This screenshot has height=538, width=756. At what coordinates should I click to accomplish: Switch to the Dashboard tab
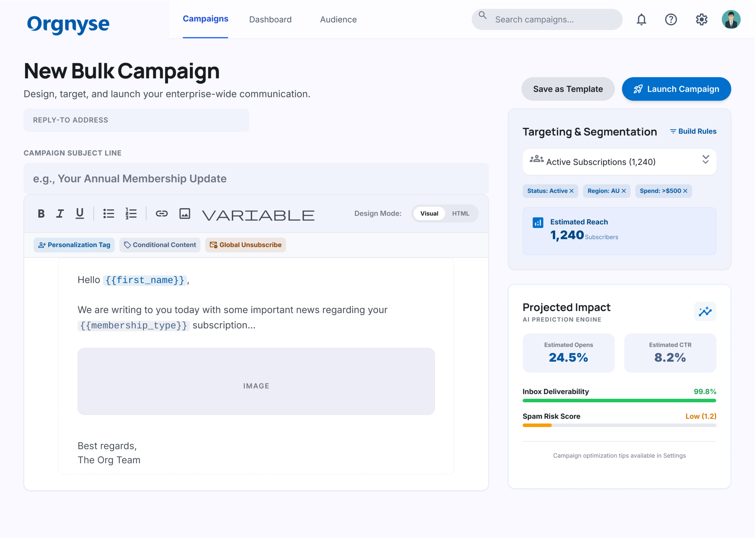tap(271, 20)
